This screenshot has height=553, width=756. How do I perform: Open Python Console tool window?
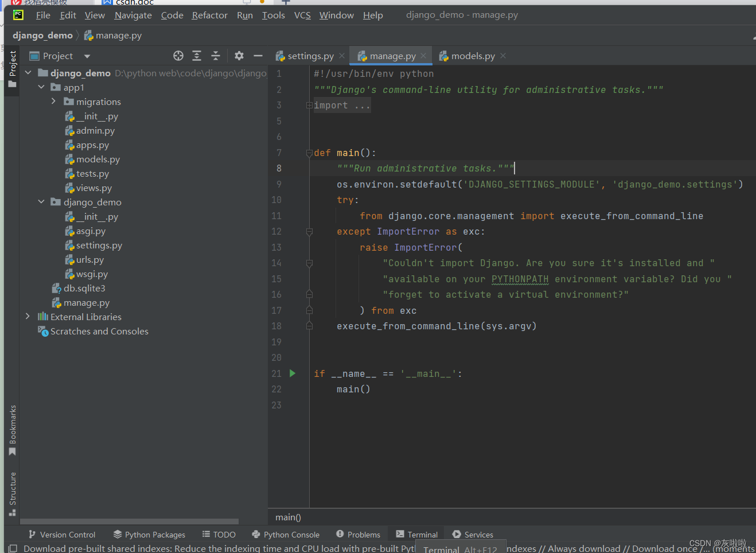[286, 535]
